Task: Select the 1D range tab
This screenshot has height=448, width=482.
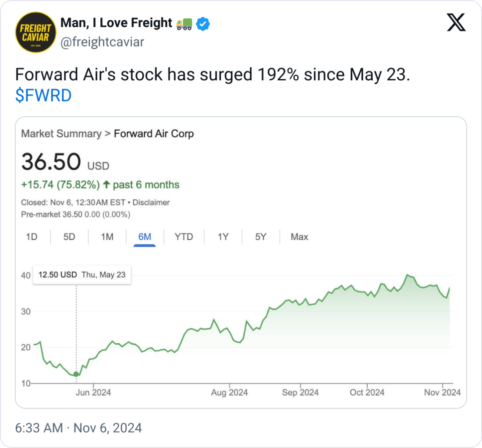Action: tap(32, 237)
